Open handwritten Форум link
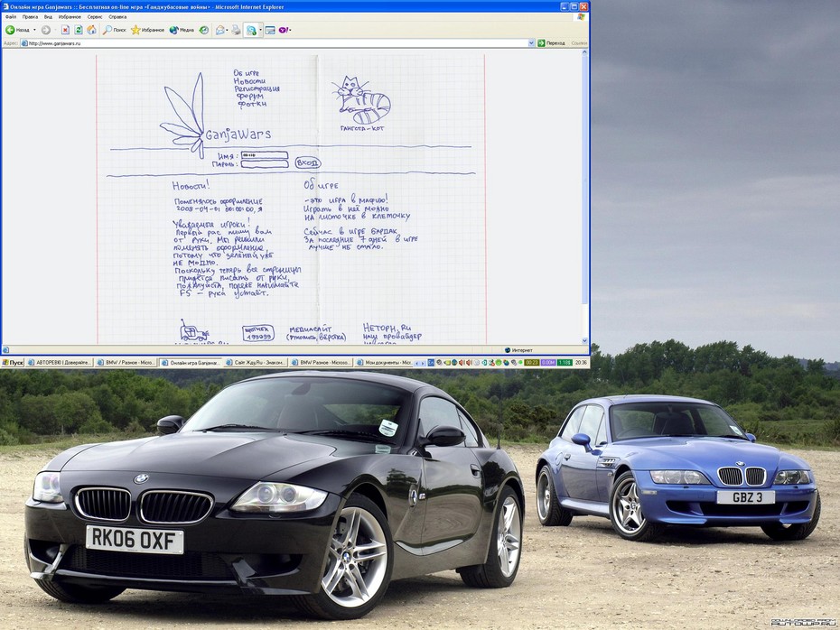Viewport: 840px width, 630px height. pyautogui.click(x=250, y=97)
